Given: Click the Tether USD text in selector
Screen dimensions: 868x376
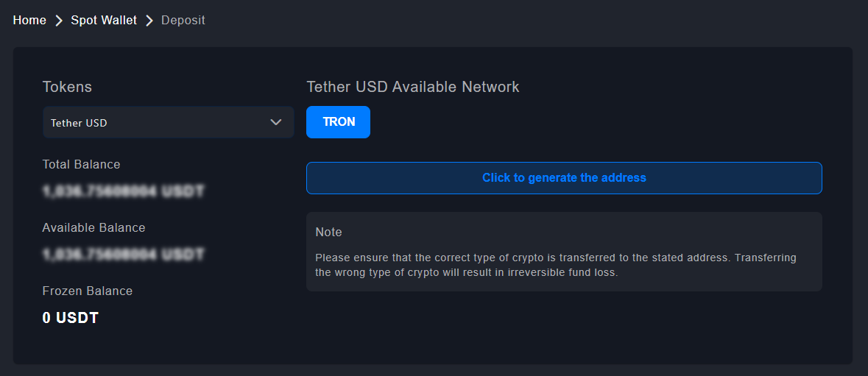Looking at the screenshot, I should tap(79, 123).
